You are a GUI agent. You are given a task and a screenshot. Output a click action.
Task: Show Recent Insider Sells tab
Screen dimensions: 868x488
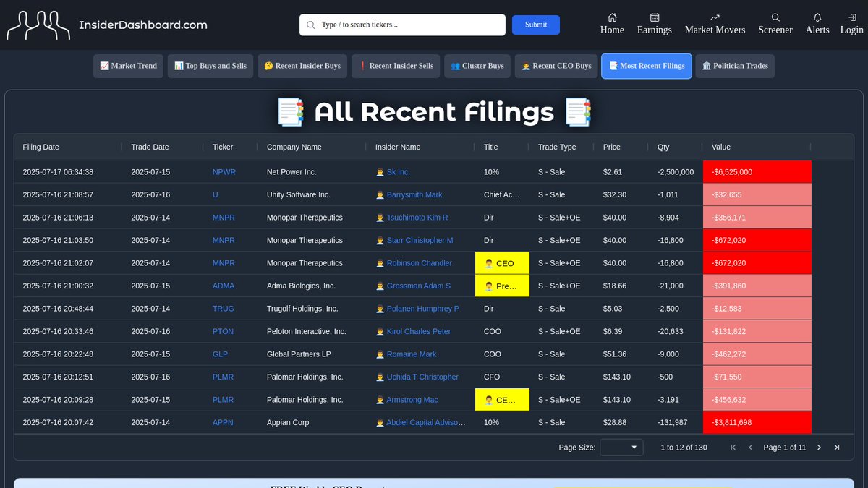396,66
